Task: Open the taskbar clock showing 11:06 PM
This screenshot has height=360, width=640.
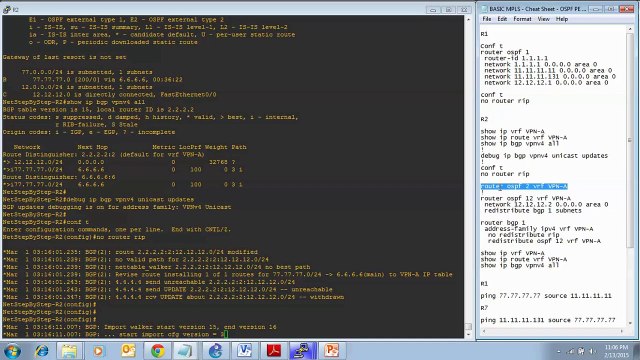Action: pos(616,351)
